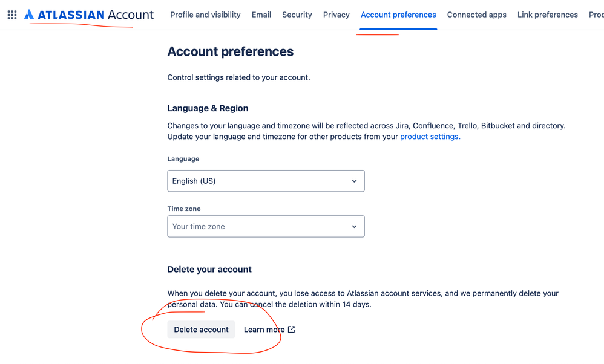Open the Email tab
604x364 pixels.
[x=261, y=15]
